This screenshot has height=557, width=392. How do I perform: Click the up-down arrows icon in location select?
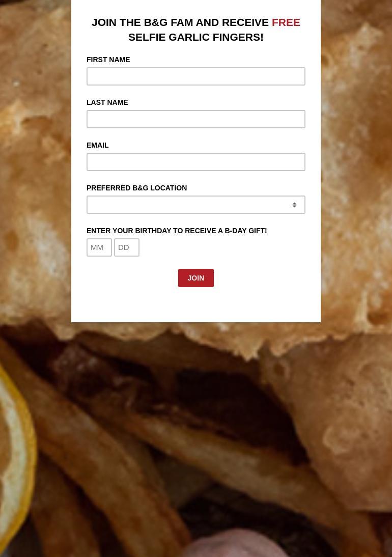294,205
